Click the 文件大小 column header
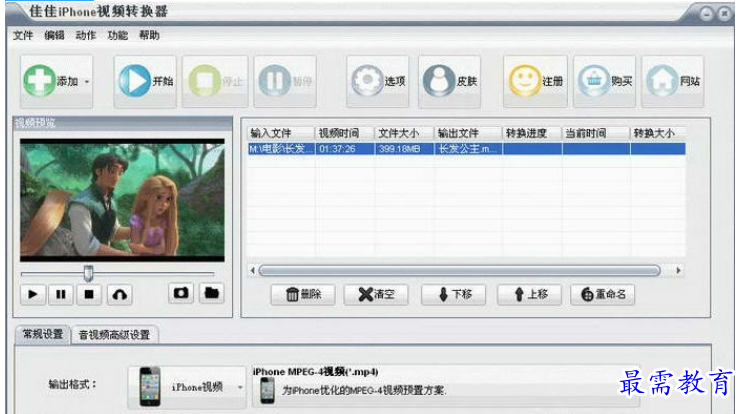 [405, 133]
